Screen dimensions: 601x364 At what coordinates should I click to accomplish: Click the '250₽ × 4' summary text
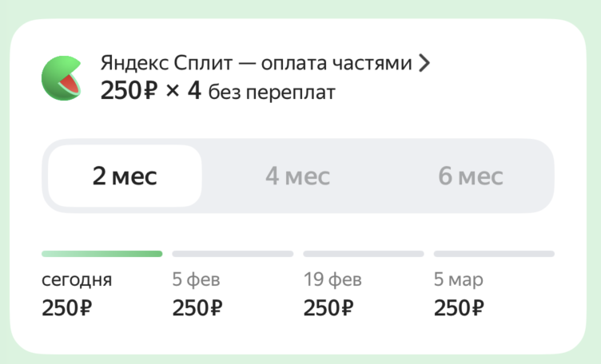click(150, 92)
